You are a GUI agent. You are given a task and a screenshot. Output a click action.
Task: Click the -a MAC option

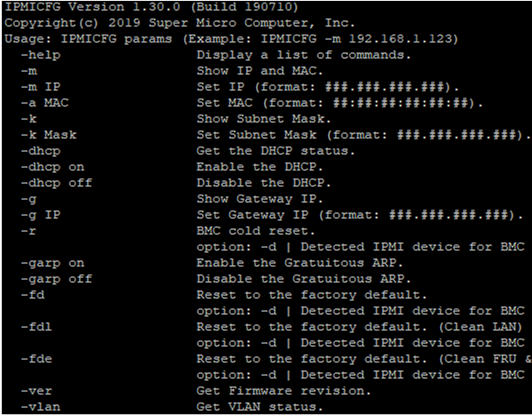tap(45, 103)
